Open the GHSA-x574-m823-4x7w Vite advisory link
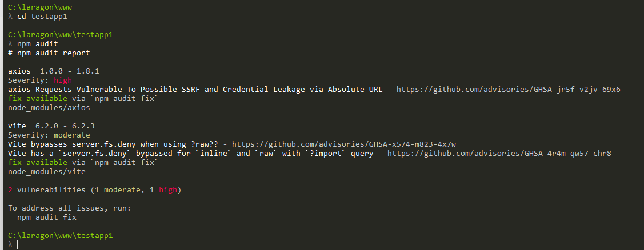The image size is (644, 250). tap(344, 144)
